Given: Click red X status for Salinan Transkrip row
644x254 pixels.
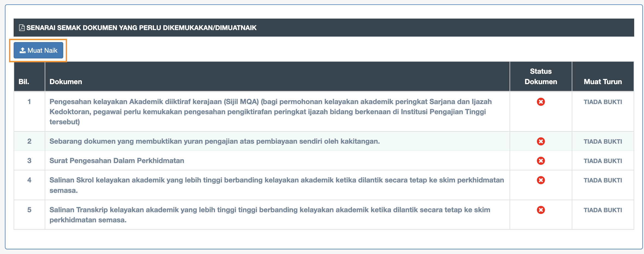Looking at the screenshot, I should (541, 210).
